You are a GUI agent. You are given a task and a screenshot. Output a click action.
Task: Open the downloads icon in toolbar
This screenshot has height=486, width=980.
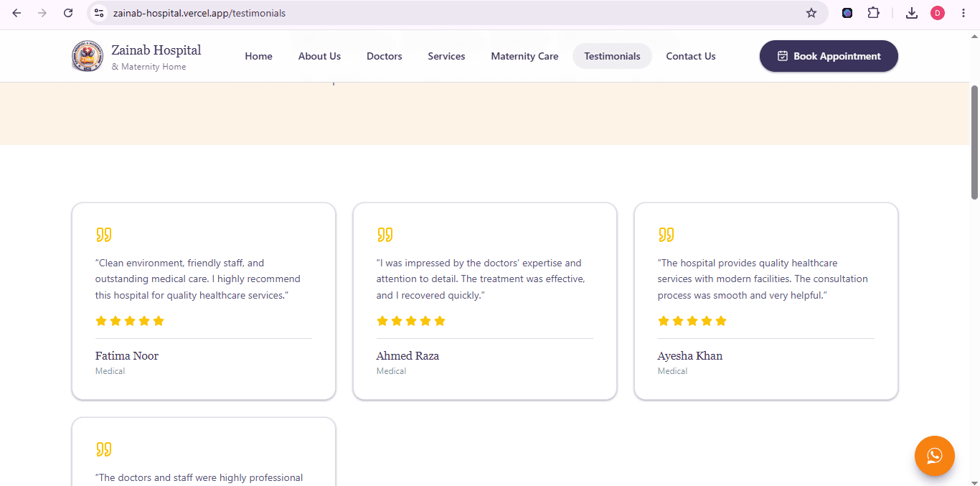pyautogui.click(x=912, y=13)
